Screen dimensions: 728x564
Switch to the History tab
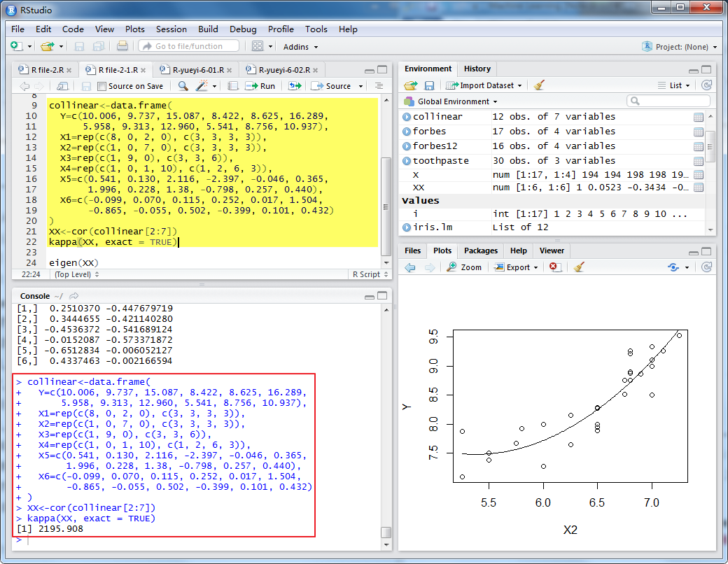pos(477,69)
